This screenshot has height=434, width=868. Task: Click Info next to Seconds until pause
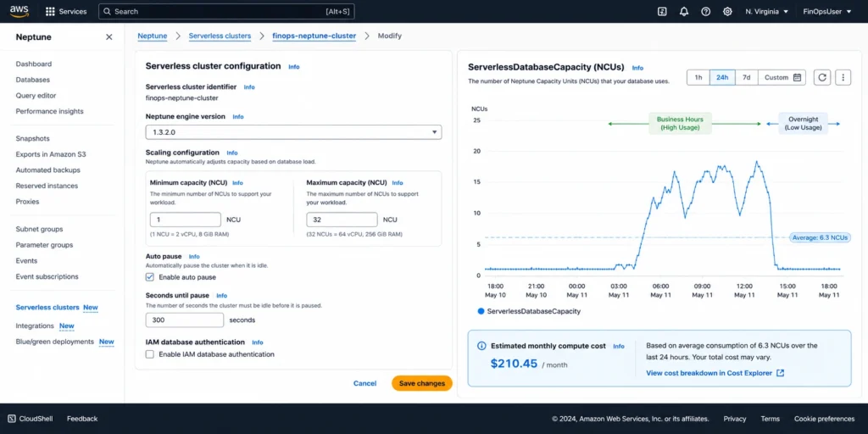point(221,296)
